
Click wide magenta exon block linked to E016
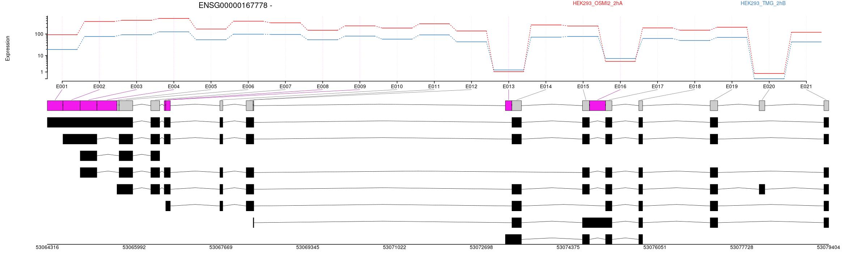pos(597,106)
